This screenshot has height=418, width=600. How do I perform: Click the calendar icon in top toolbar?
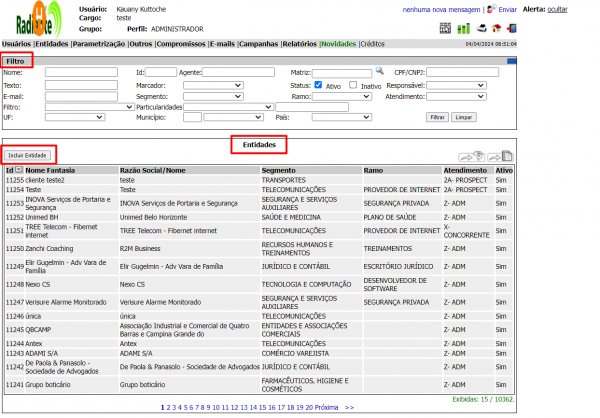(447, 28)
